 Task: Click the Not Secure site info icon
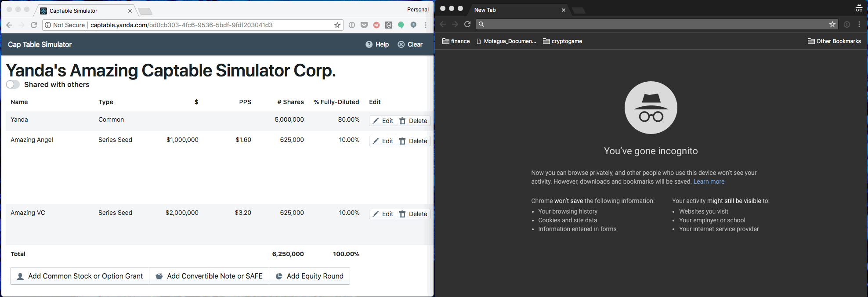point(48,25)
